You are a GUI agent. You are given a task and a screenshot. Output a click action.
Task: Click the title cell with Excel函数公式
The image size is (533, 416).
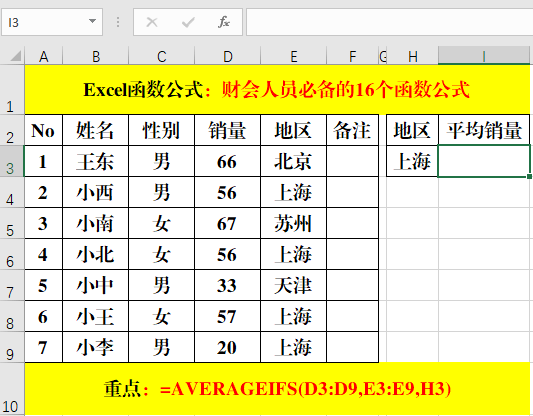click(x=277, y=90)
